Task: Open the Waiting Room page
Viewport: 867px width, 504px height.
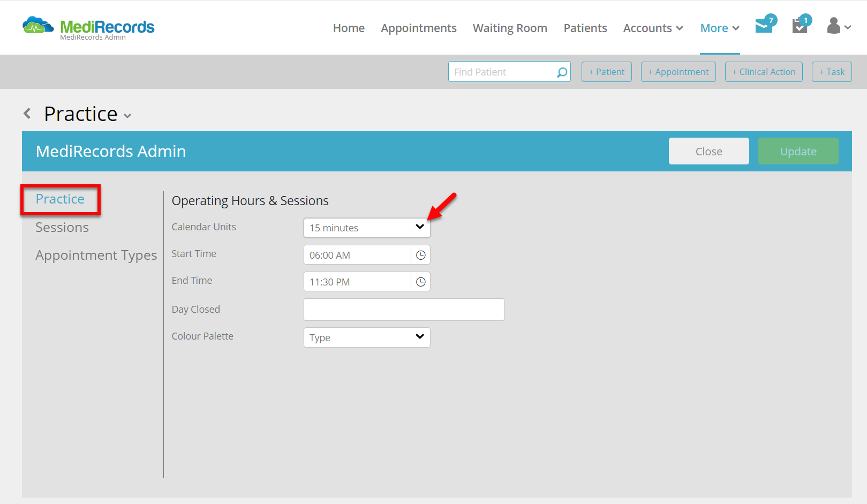Action: 510,28
